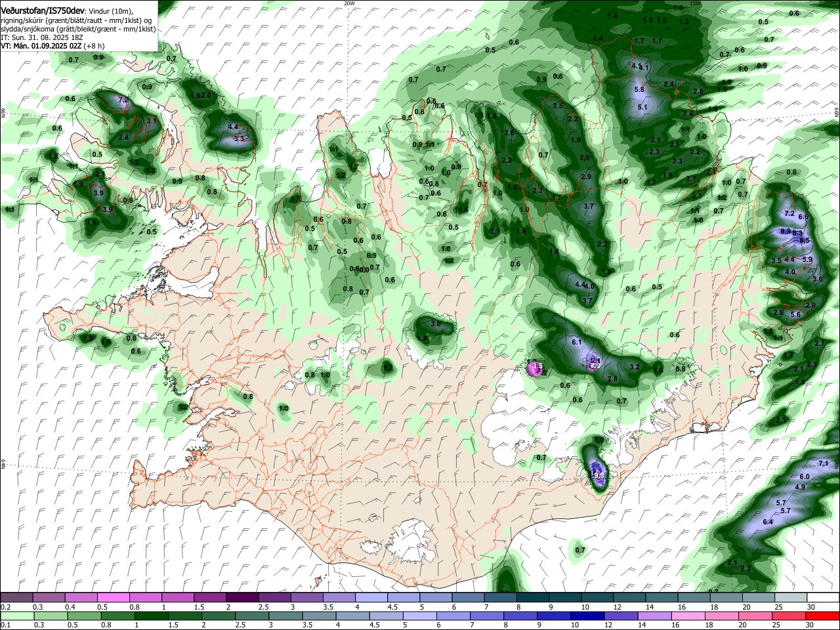This screenshot has width=840, height=630.
Task: Pick the bright pink 0.5 swatch in upper legend
Action: coord(113,597)
